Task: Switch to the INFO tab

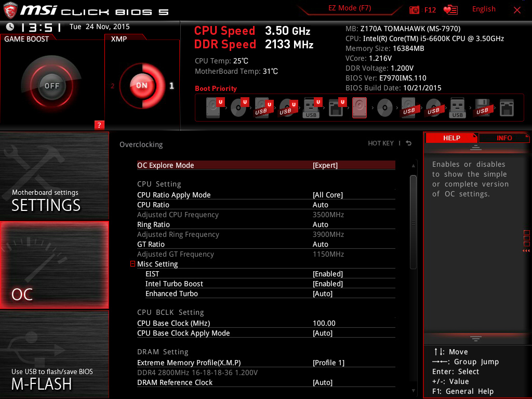Action: 504,138
